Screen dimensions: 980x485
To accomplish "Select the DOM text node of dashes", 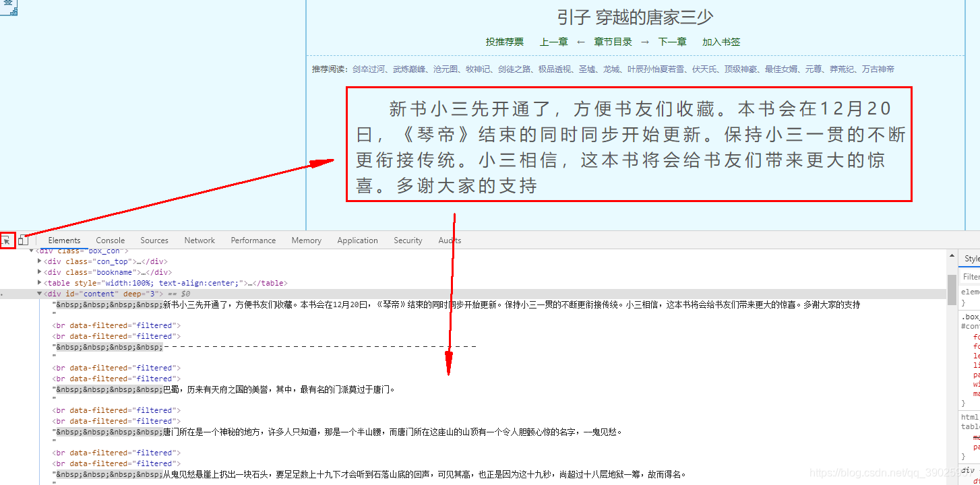I will point(266,347).
